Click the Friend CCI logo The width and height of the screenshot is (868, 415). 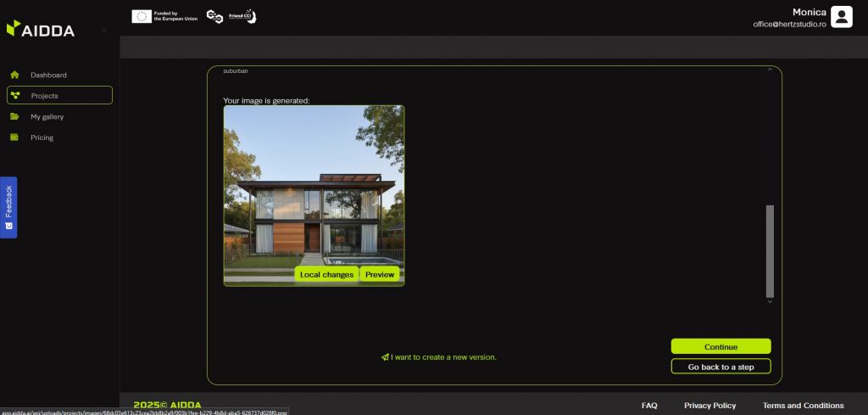[x=242, y=16]
